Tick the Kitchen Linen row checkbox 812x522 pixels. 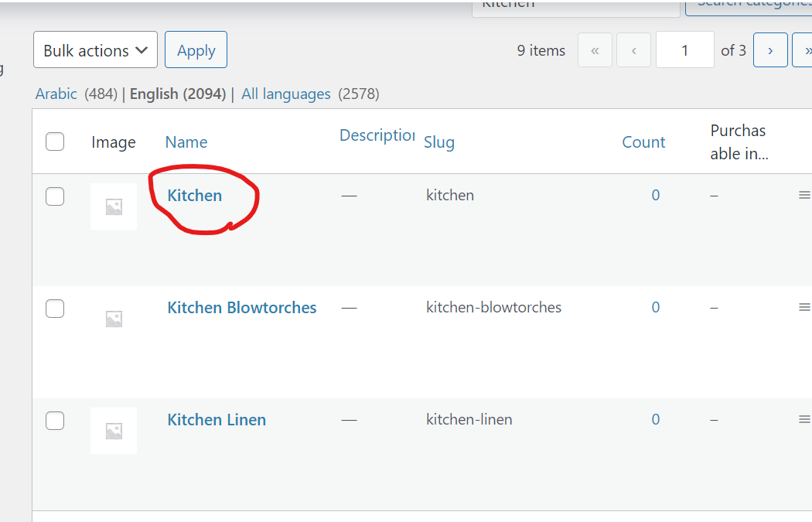click(x=55, y=421)
